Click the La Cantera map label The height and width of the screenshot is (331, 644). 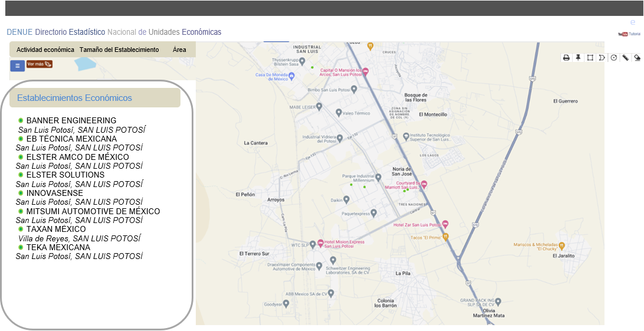point(255,143)
